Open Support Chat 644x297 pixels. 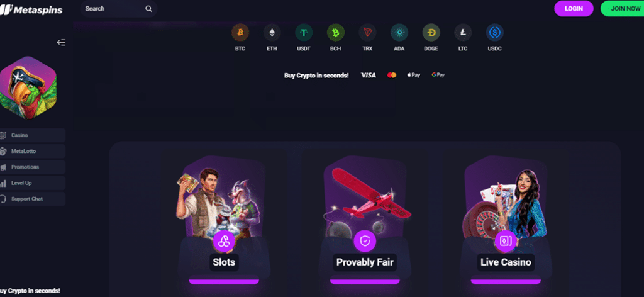[33, 199]
